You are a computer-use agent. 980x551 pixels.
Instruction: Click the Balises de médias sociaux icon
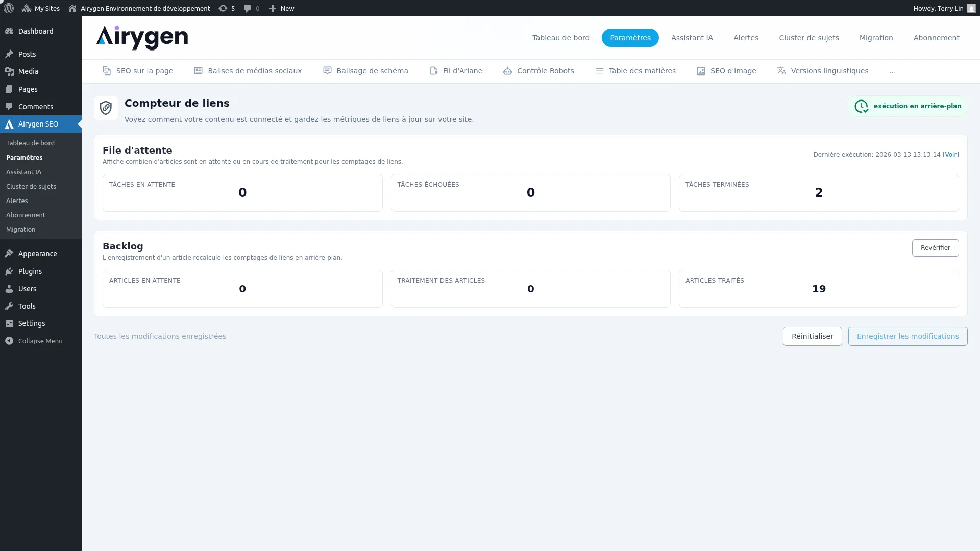coord(198,71)
